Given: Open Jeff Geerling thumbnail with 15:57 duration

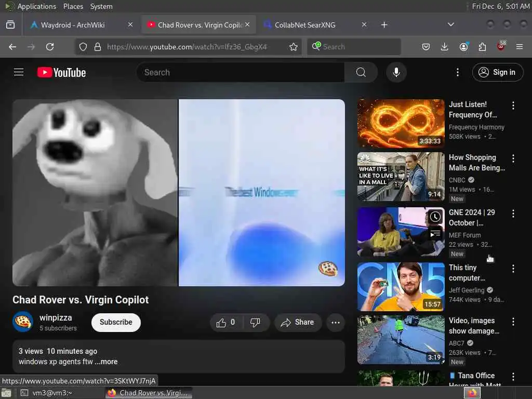Looking at the screenshot, I should [x=401, y=287].
